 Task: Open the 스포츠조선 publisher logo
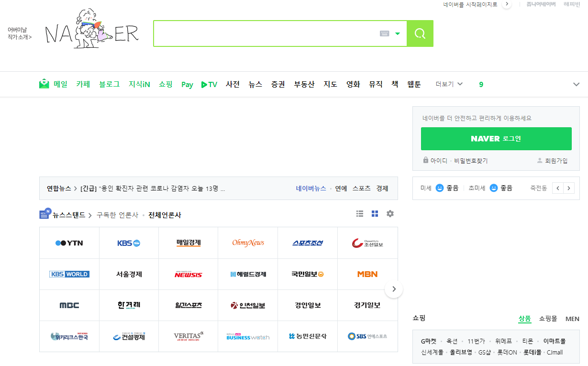[308, 243]
